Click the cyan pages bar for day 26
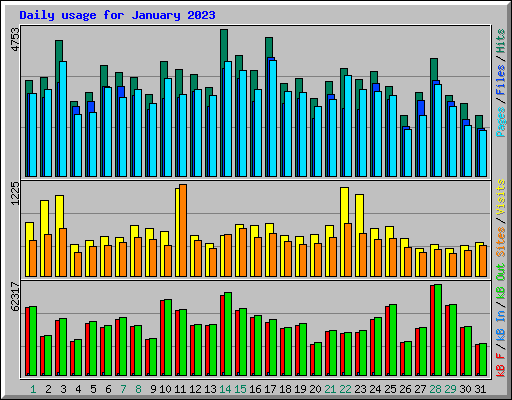This screenshot has width=512, height=400. (x=408, y=153)
